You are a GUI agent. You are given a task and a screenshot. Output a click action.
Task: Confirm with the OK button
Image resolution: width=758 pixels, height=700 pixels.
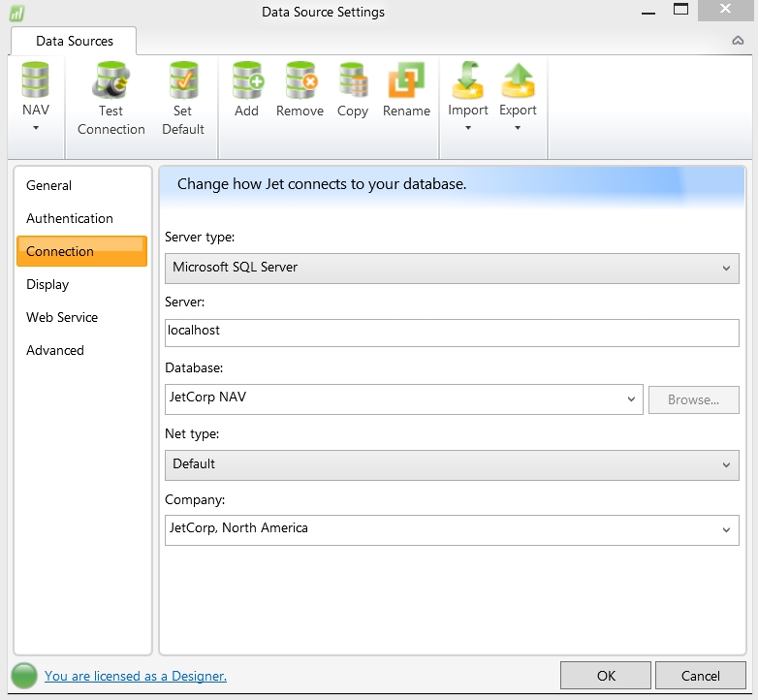tap(606, 676)
